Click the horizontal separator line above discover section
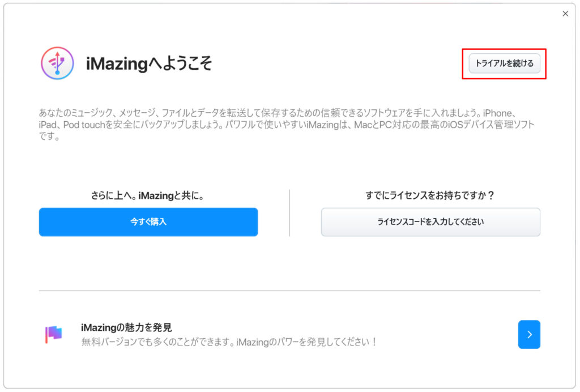Image resolution: width=580 pixels, height=392 pixels. pyautogui.click(x=289, y=291)
